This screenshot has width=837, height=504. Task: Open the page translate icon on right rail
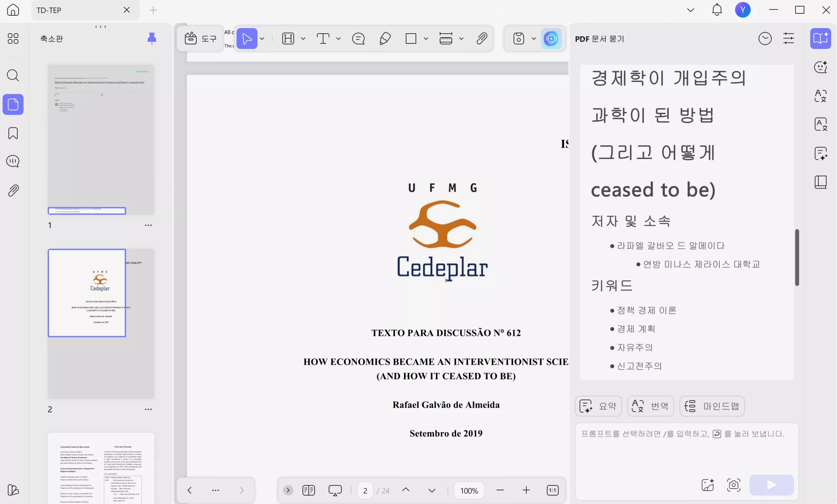[x=820, y=124]
